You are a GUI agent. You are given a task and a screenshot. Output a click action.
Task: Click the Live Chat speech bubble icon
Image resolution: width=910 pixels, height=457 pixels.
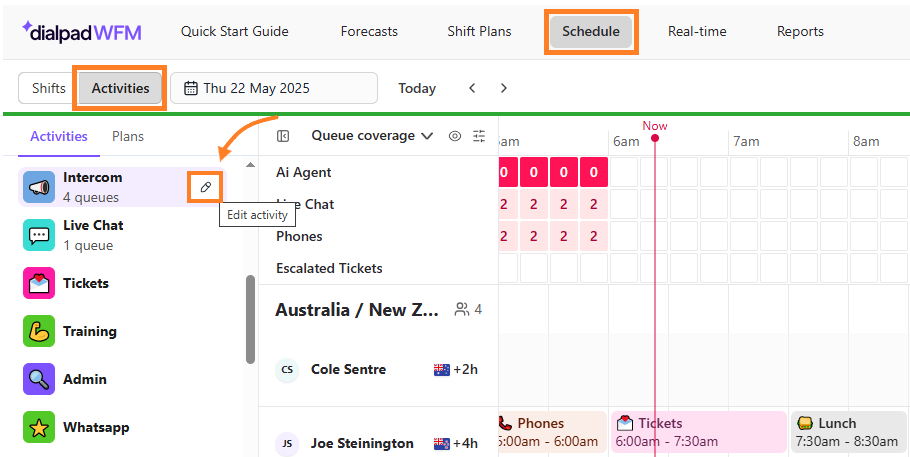pos(39,235)
